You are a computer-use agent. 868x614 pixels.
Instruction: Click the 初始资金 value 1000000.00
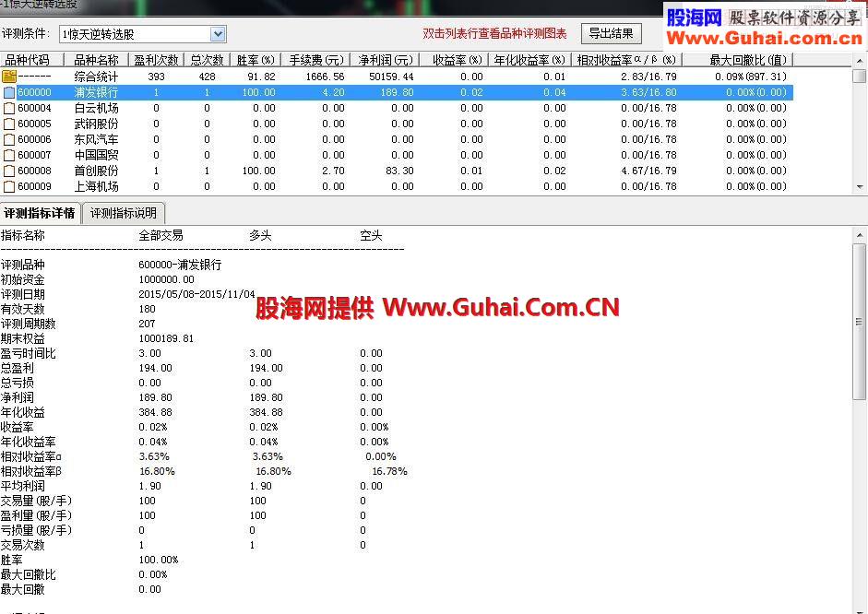[x=166, y=280]
